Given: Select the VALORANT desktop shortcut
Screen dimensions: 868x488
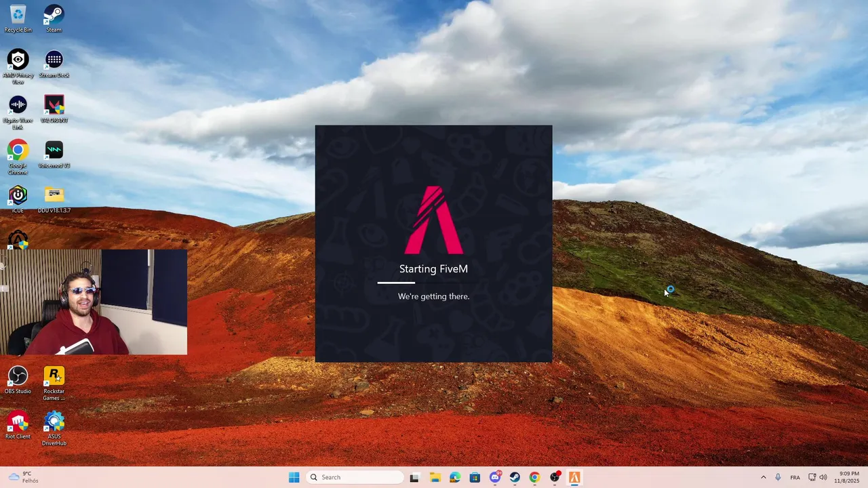Looking at the screenshot, I should 54,108.
